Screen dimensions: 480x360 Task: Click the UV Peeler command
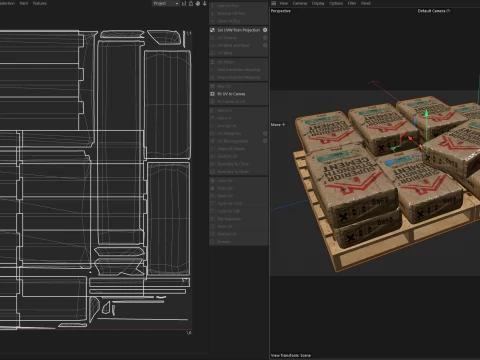pos(226,62)
